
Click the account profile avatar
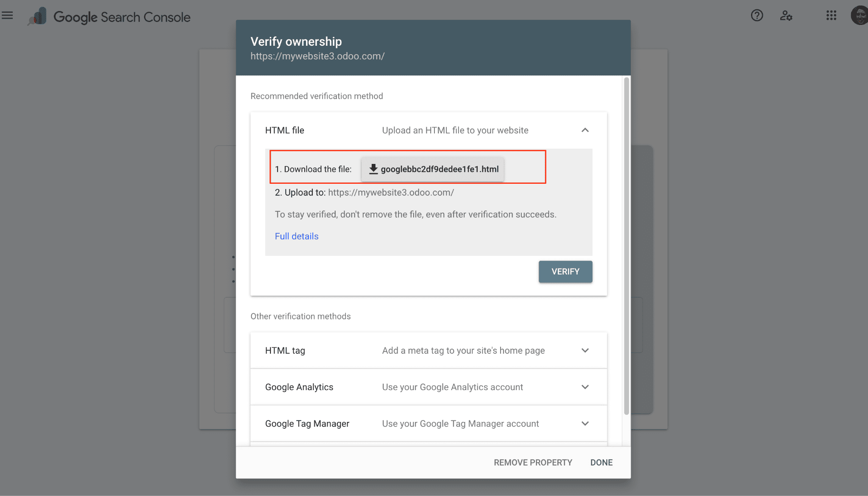860,16
